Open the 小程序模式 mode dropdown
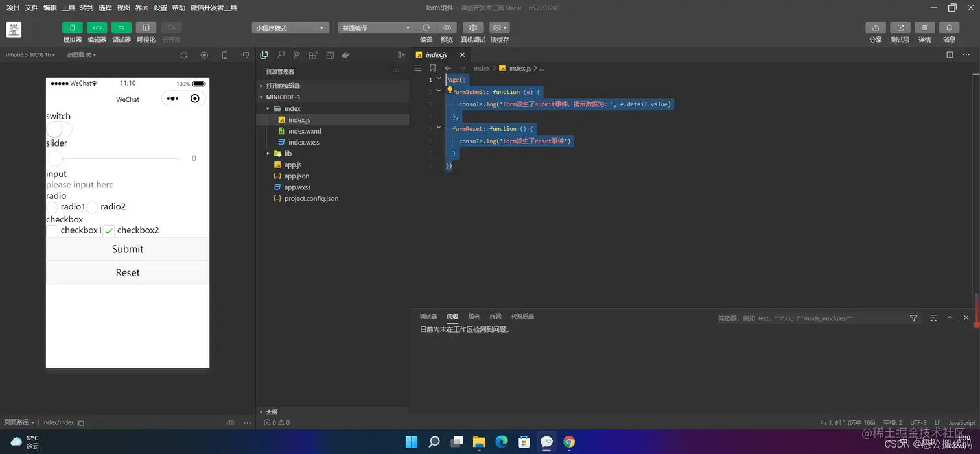The width and height of the screenshot is (980, 454). point(290,28)
